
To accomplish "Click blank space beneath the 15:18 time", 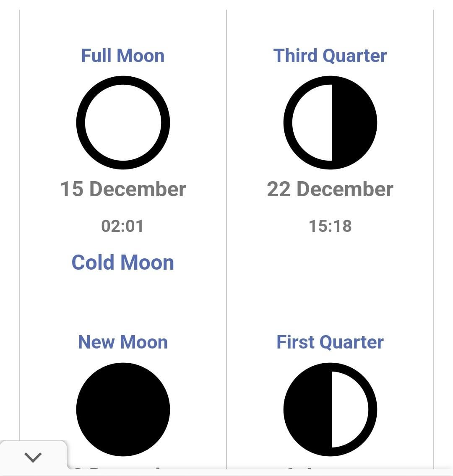I will click(x=330, y=268).
